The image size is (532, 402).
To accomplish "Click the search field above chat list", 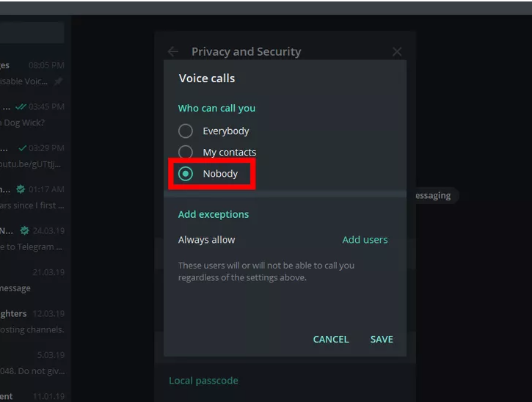I will pos(32,33).
